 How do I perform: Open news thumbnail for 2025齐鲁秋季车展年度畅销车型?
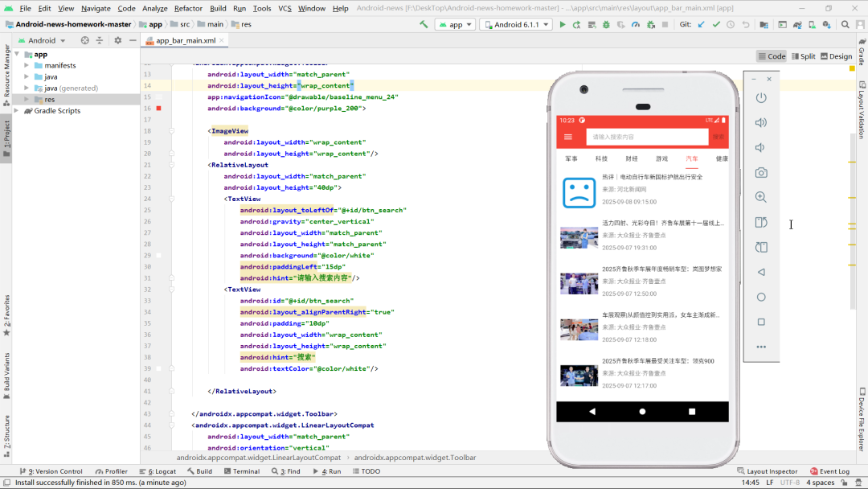tap(579, 283)
